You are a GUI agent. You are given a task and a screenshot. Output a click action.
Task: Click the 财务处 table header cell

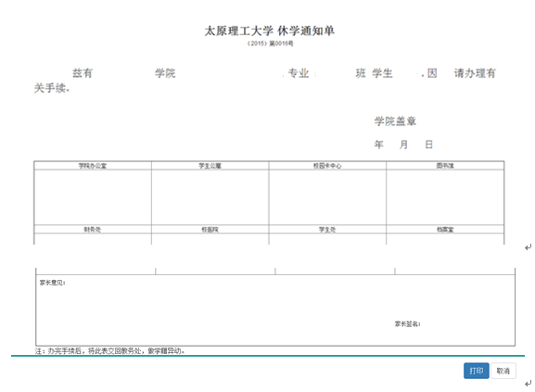(x=93, y=230)
